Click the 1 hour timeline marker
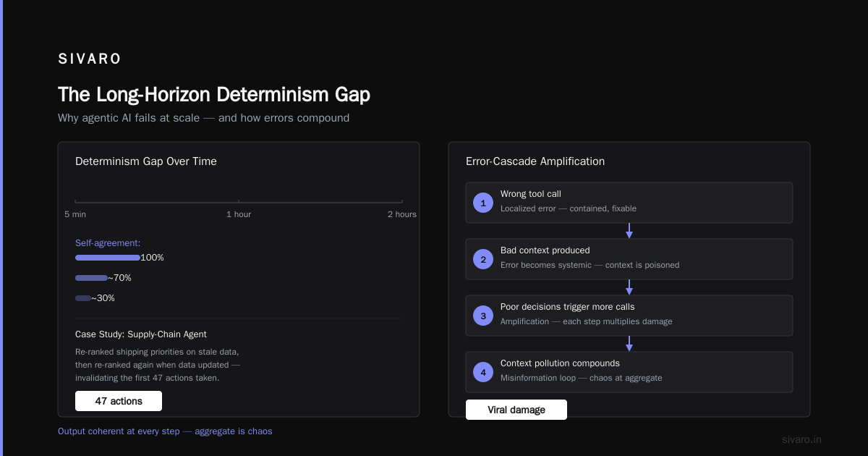The height and width of the screenshot is (456, 868). [239, 214]
